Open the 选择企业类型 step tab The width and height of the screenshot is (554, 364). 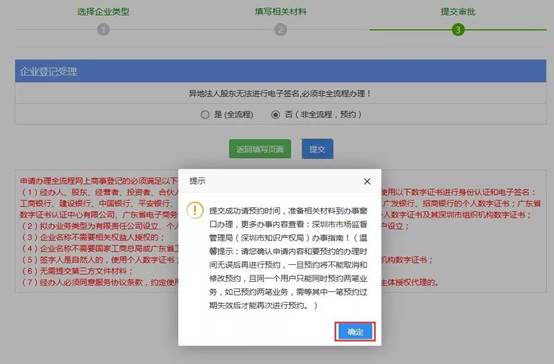point(103,12)
